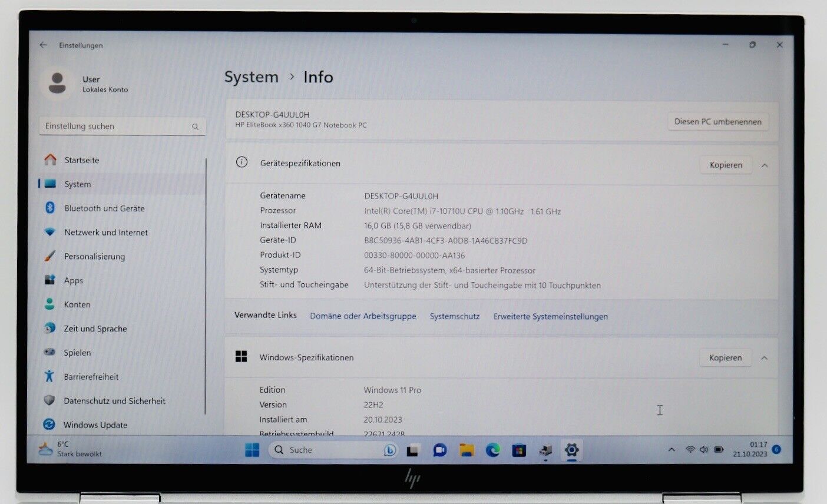Image resolution: width=827 pixels, height=504 pixels.
Task: Open Microsoft Store taskbar icon
Action: click(x=519, y=451)
